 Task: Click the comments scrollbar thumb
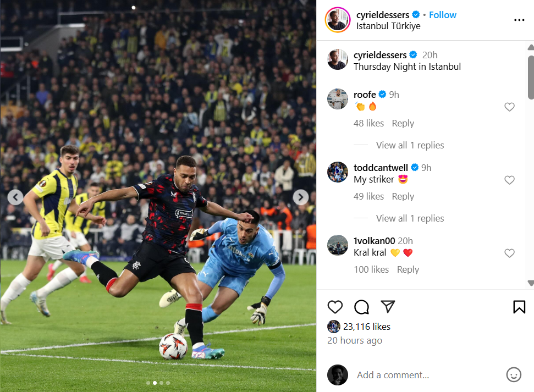pyautogui.click(x=531, y=78)
